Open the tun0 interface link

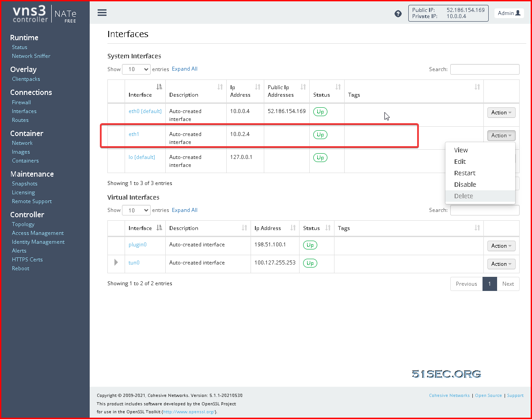134,263
